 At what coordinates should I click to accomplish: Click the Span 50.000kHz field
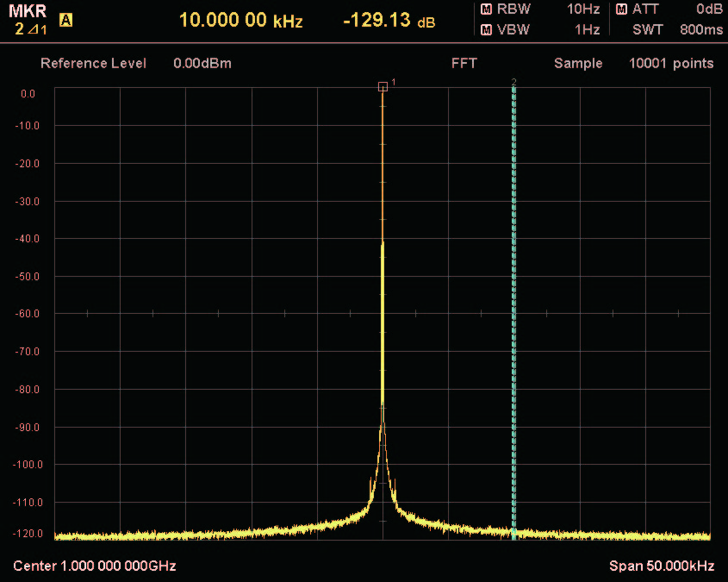[x=661, y=566]
